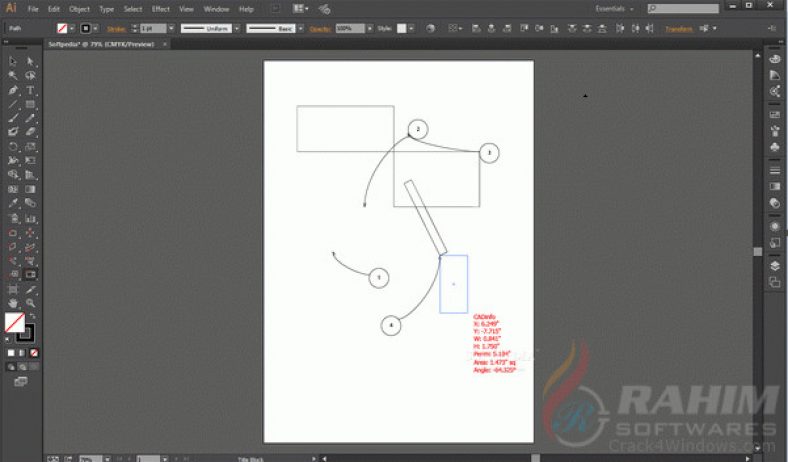The height and width of the screenshot is (462, 788).
Task: Open the Object menu
Action: click(x=79, y=9)
